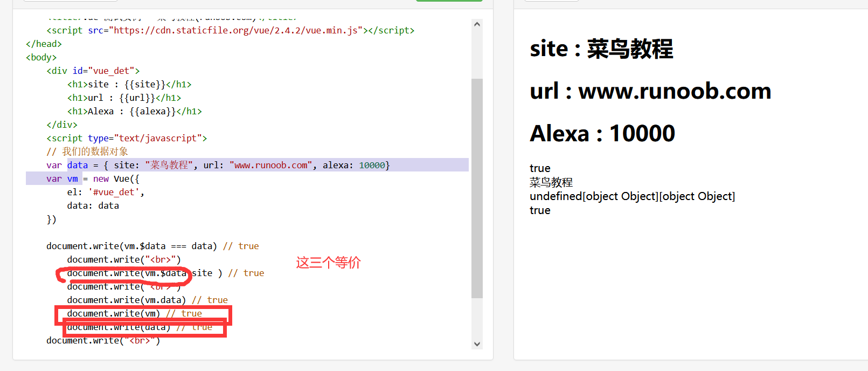This screenshot has width=868, height=371.
Task: Click the "www.runoob.com" string in the code
Action: coord(271,165)
